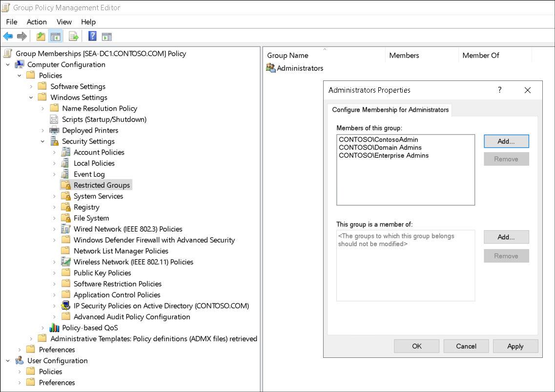Click the IP Security Policies icon
The image size is (555, 392).
tap(66, 305)
